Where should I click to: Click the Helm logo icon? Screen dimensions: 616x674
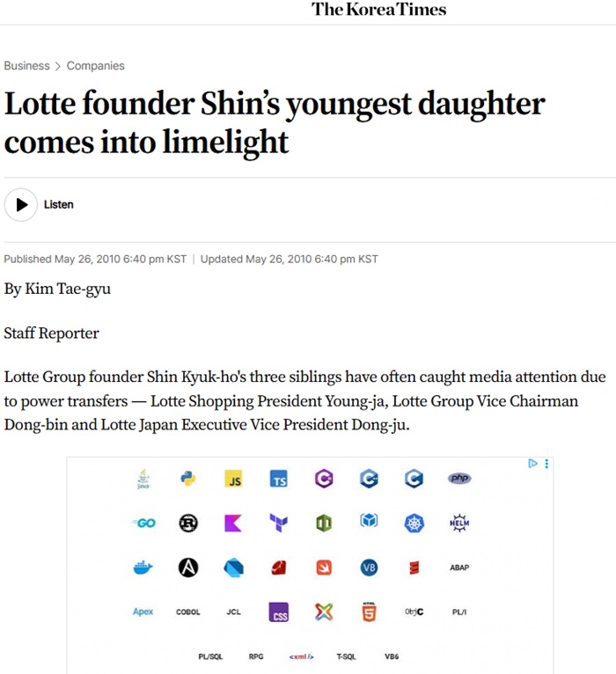coord(459,524)
